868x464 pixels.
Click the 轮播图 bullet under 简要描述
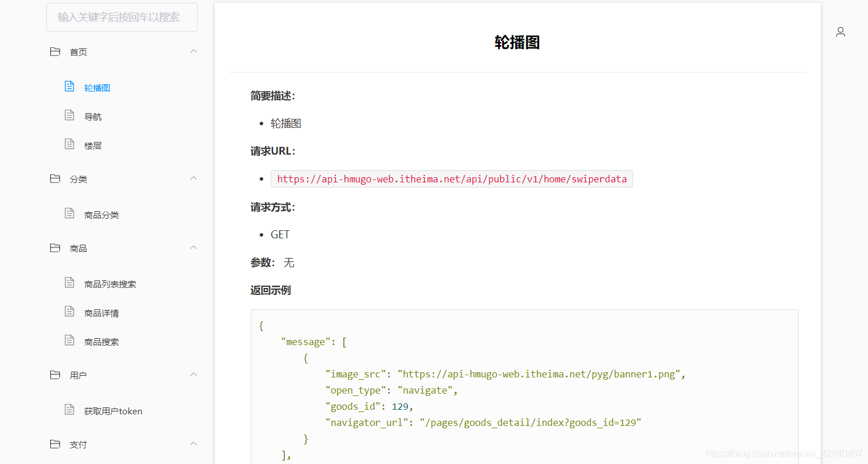[x=286, y=124]
